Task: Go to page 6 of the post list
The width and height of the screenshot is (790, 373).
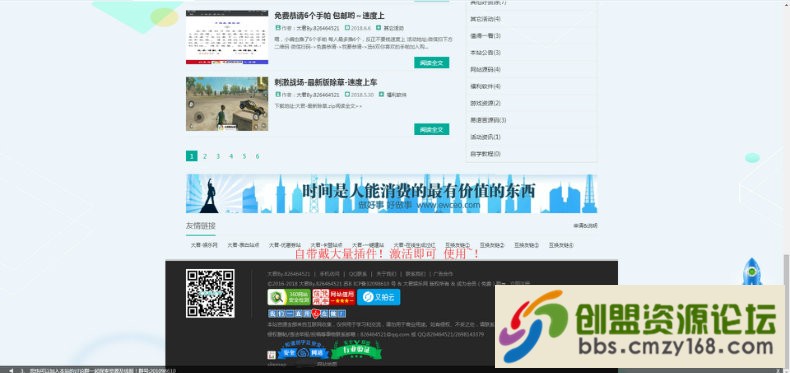Action: pyautogui.click(x=257, y=156)
